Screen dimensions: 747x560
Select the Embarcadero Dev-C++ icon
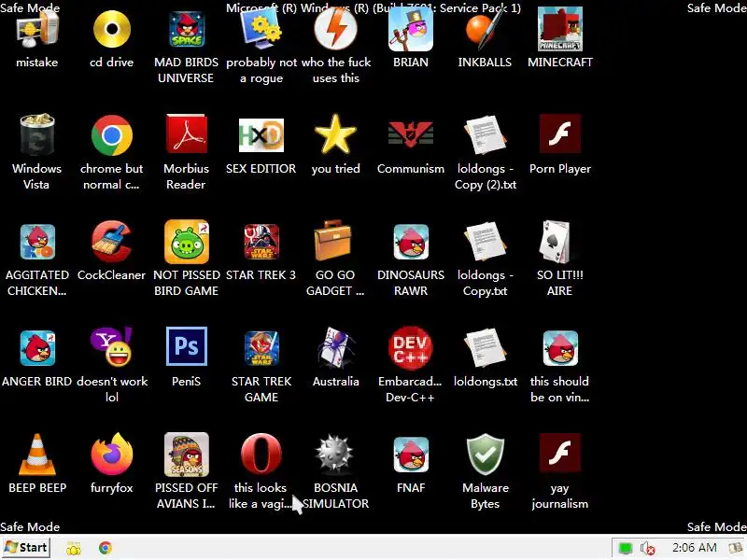coord(411,348)
